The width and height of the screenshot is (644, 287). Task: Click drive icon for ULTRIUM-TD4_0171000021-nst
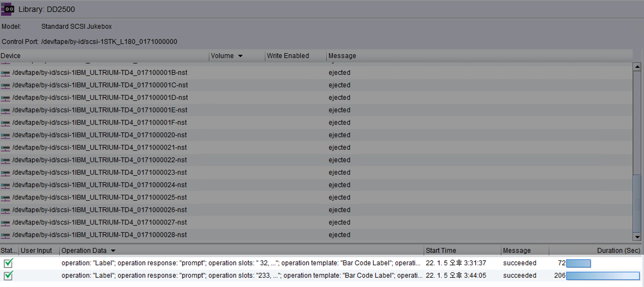tap(5, 148)
